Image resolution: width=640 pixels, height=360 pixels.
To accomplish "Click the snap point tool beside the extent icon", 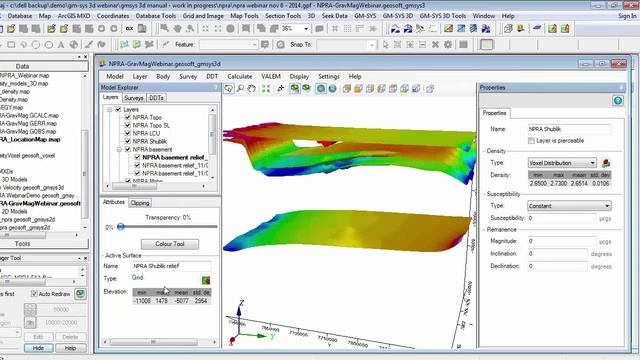I will click(x=280, y=89).
